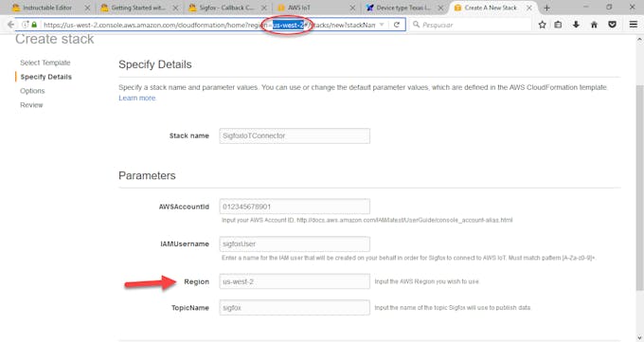Open the Pocket shield icon

[612, 25]
